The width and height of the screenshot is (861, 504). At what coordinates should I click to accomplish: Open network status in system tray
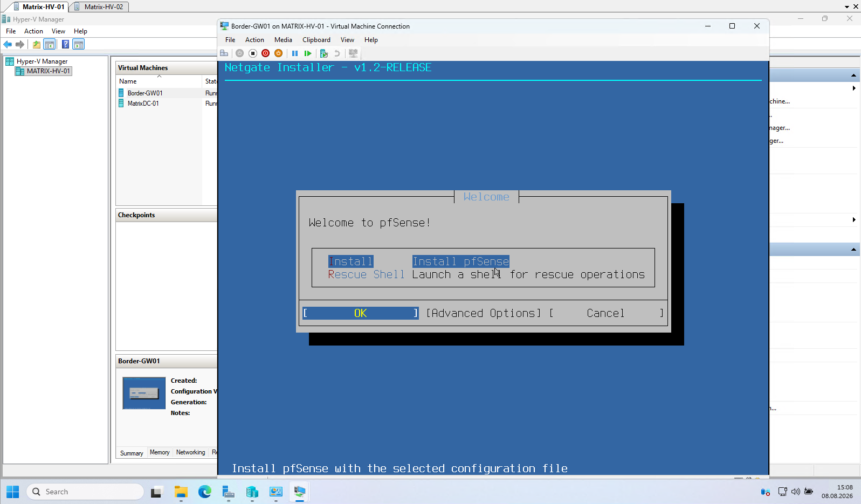coord(782,492)
